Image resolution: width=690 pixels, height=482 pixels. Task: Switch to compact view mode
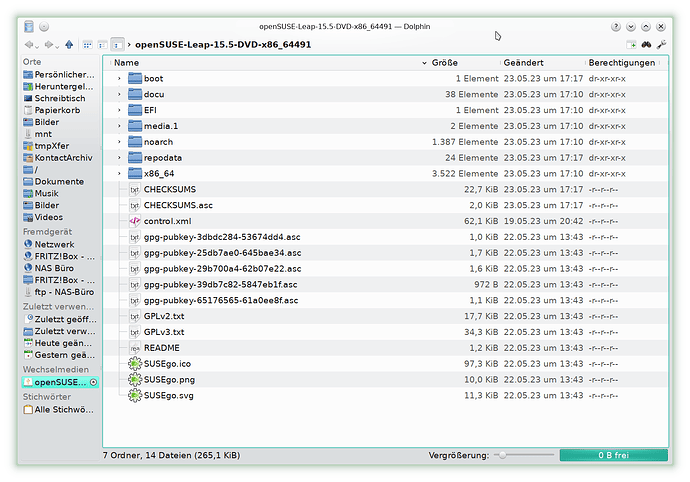[x=102, y=45]
